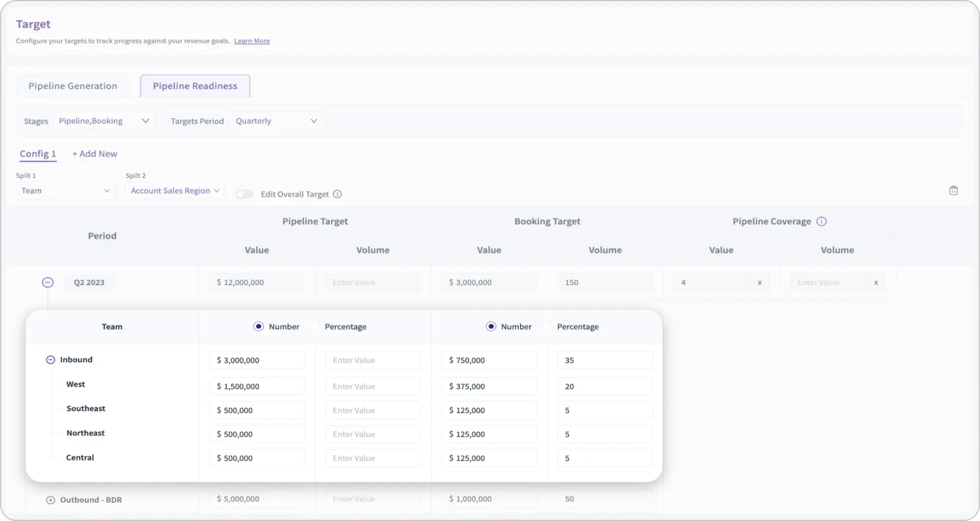This screenshot has width=980, height=521.
Task: Click the Booking Target column header
Action: point(547,221)
